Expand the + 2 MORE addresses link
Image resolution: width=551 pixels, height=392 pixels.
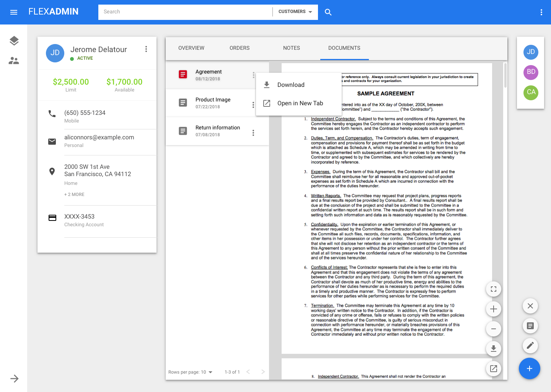[x=74, y=194]
